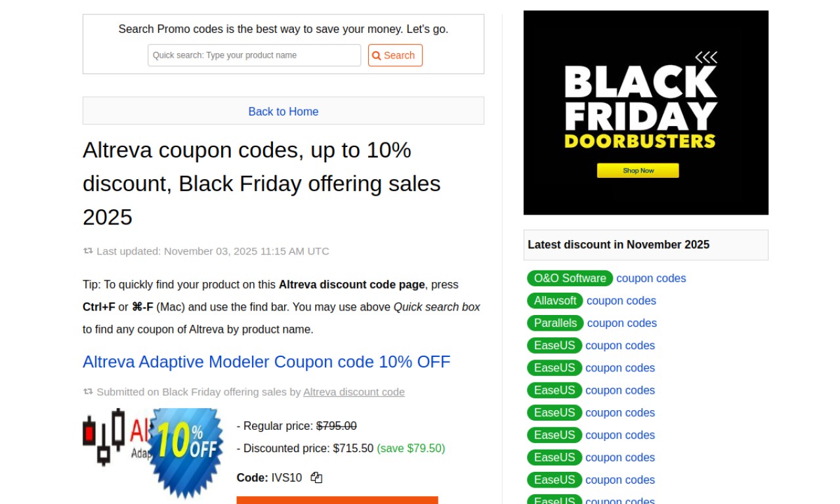The height and width of the screenshot is (504, 840).
Task: Open the first EaseUS coupon codes link
Action: click(x=620, y=345)
